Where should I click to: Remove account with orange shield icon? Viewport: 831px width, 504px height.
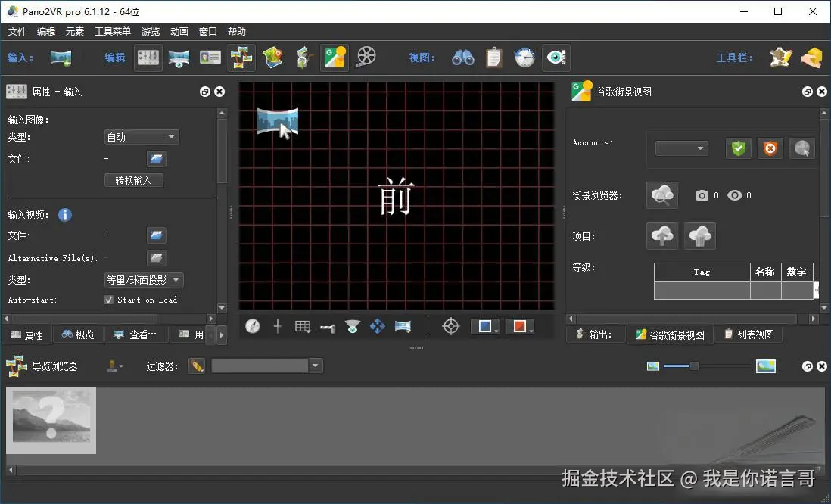coord(770,148)
